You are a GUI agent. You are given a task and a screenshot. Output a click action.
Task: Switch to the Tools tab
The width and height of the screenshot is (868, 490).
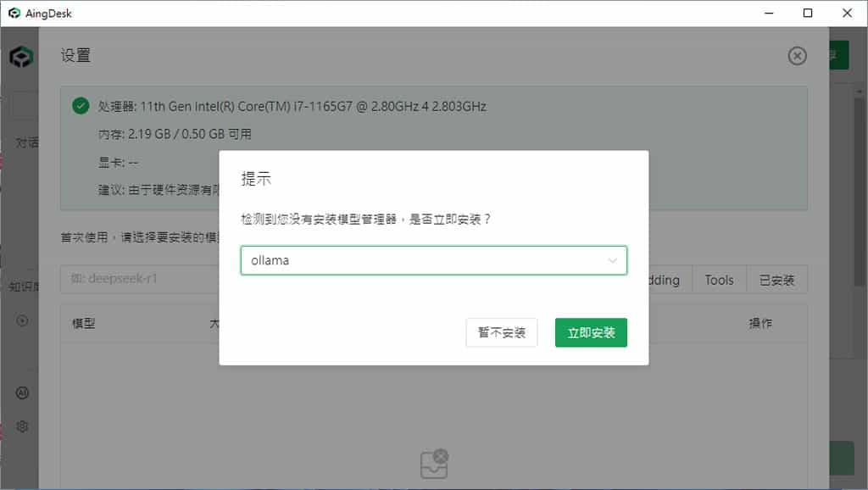pyautogui.click(x=719, y=280)
